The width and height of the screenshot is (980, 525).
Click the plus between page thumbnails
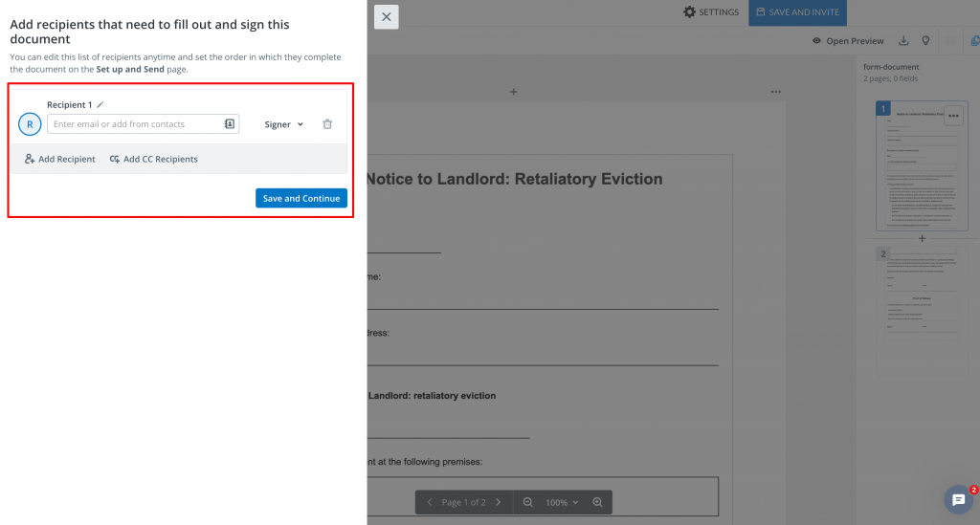tap(922, 238)
